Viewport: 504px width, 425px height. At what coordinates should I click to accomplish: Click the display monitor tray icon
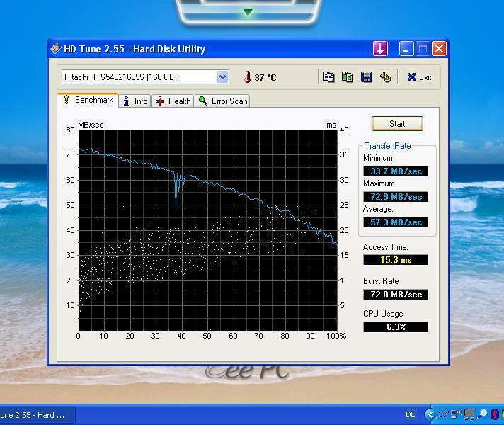(x=469, y=414)
